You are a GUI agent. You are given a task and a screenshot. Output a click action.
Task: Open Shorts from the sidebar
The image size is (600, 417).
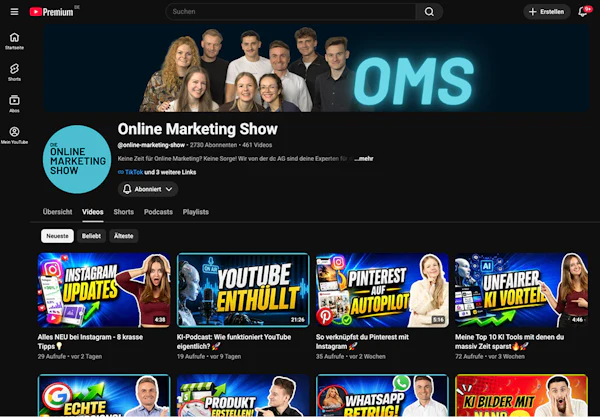coord(14,73)
